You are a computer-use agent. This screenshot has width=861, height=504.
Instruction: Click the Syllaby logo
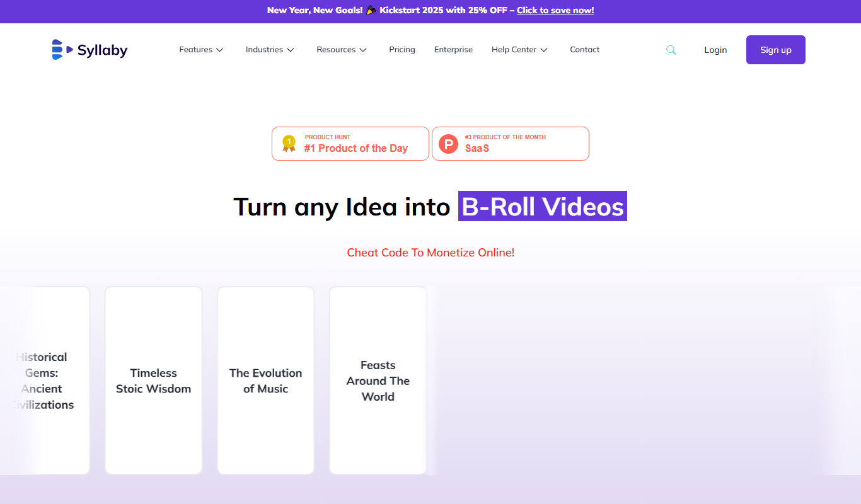(x=90, y=50)
